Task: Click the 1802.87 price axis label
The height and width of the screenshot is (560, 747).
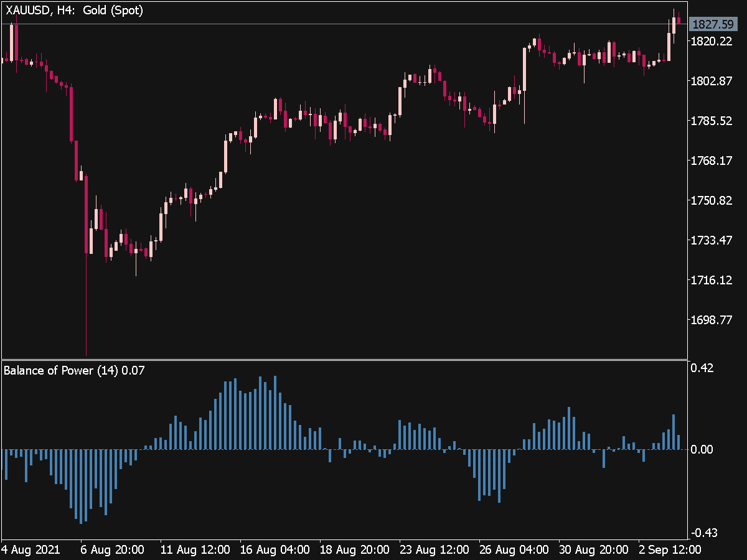Action: 712,81
